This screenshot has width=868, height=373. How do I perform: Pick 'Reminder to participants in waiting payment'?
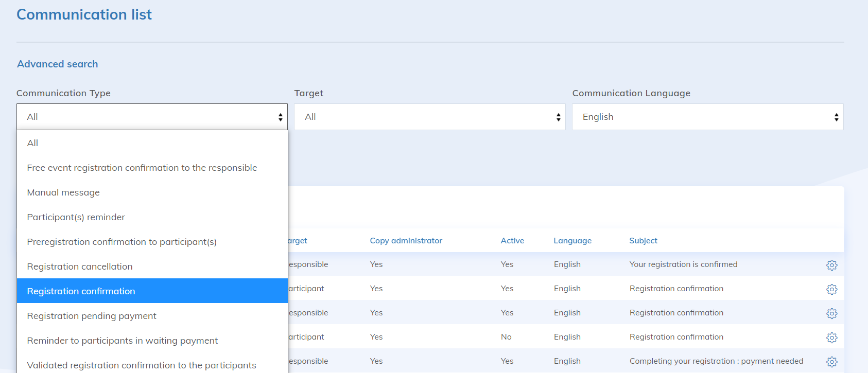(152, 341)
